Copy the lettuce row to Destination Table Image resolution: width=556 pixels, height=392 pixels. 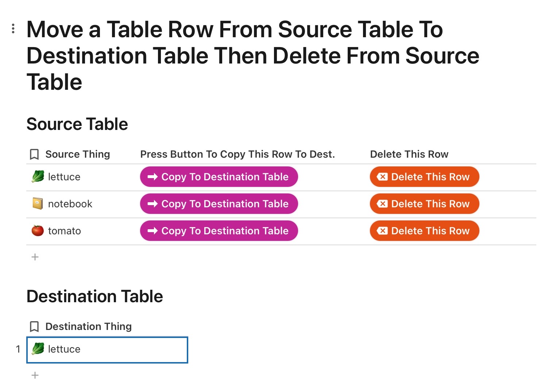[x=219, y=177]
